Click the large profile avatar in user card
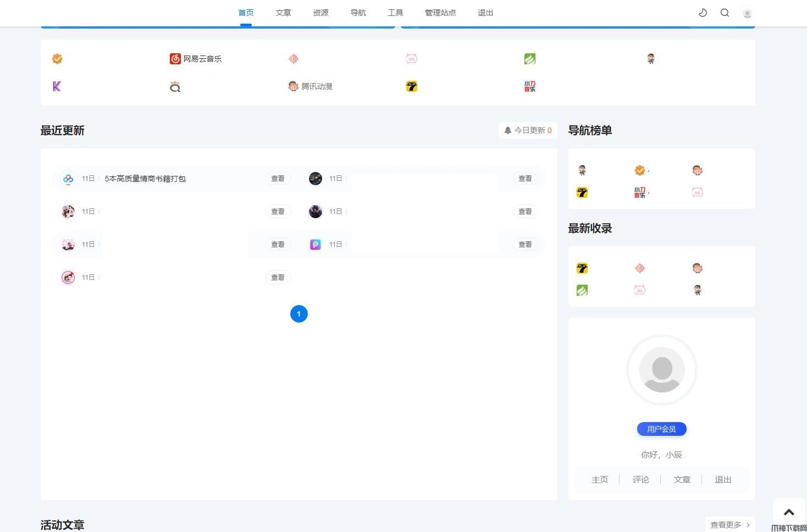 (662, 370)
